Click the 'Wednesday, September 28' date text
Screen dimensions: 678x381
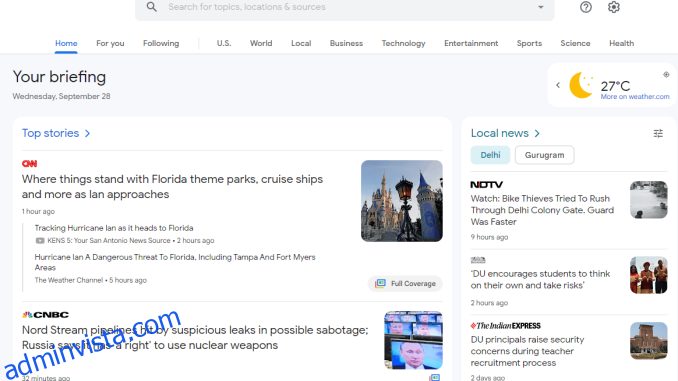pos(61,96)
